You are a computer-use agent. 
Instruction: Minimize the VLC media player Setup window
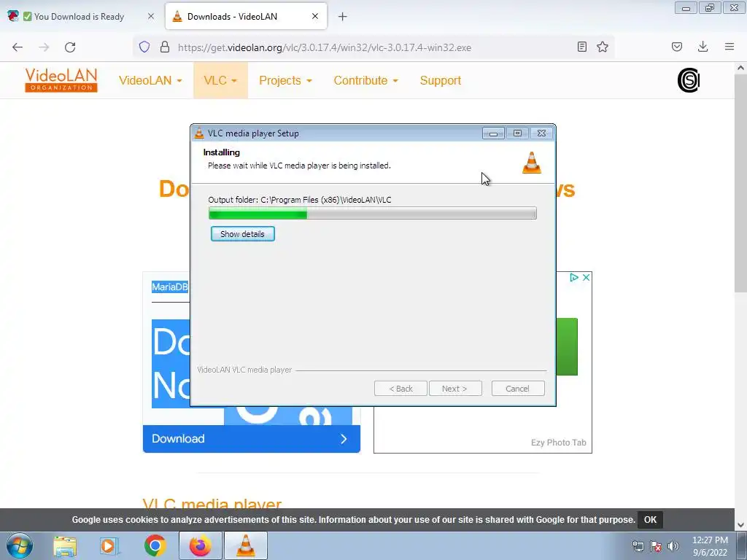(493, 133)
